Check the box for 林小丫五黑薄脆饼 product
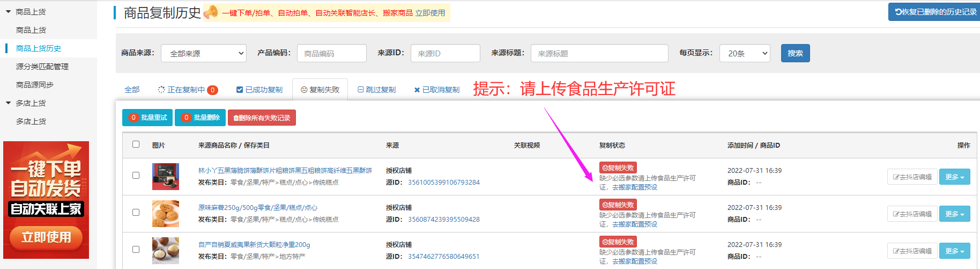Screen dimensions: 980x269 click(136, 176)
